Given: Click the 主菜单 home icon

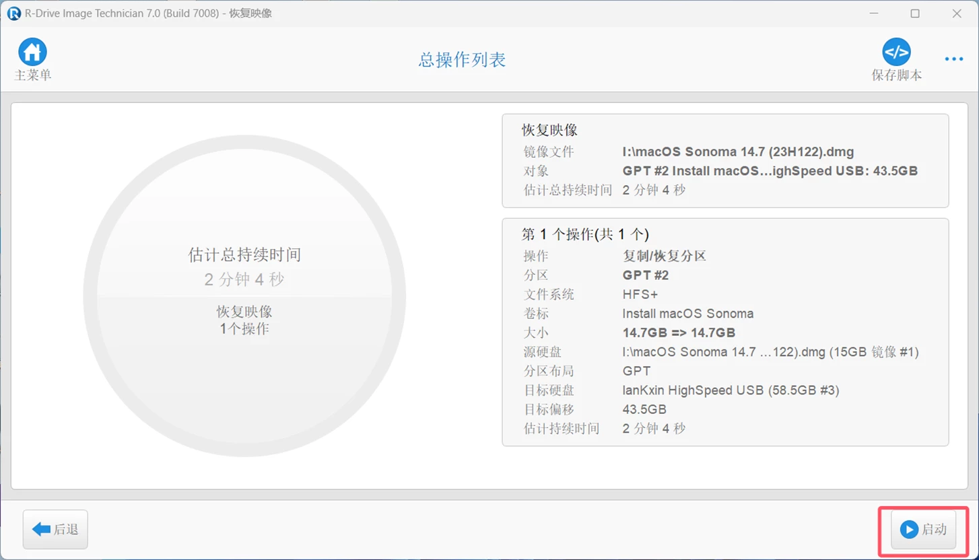Looking at the screenshot, I should tap(32, 53).
